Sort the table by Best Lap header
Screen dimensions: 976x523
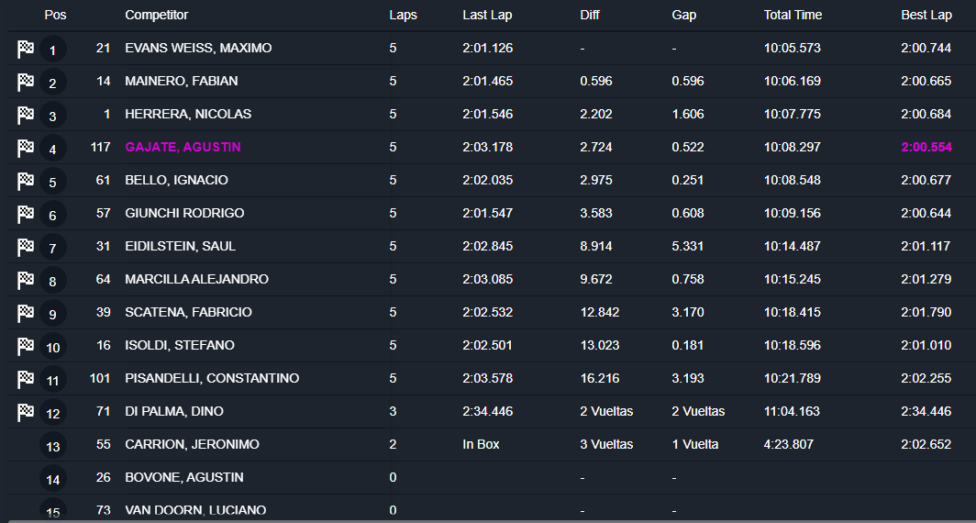tap(926, 15)
